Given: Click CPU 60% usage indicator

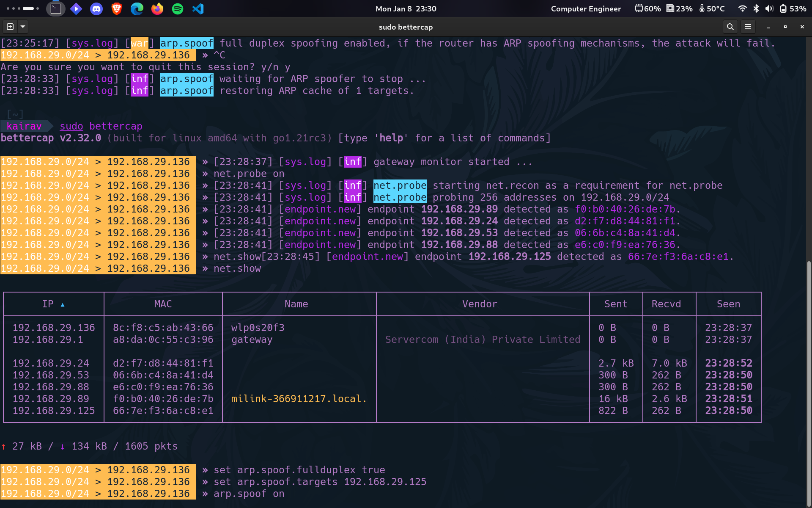Looking at the screenshot, I should (x=648, y=8).
